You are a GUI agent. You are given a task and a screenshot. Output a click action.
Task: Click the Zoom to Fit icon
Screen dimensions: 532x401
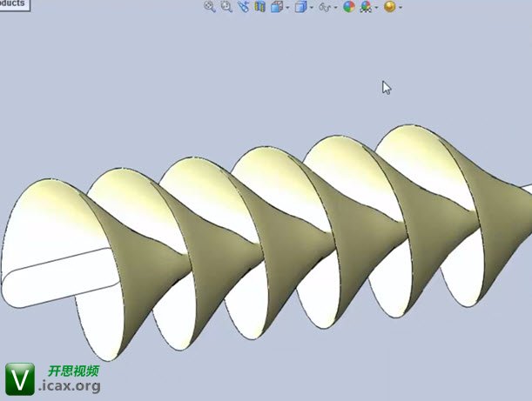[209, 6]
